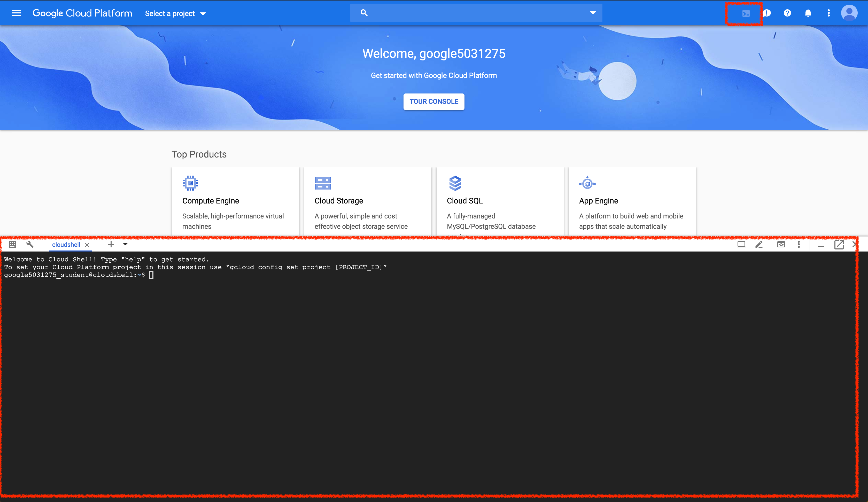Open Google Cloud help via the question mark
Screen dimensions: 868x502
pyautogui.click(x=787, y=13)
